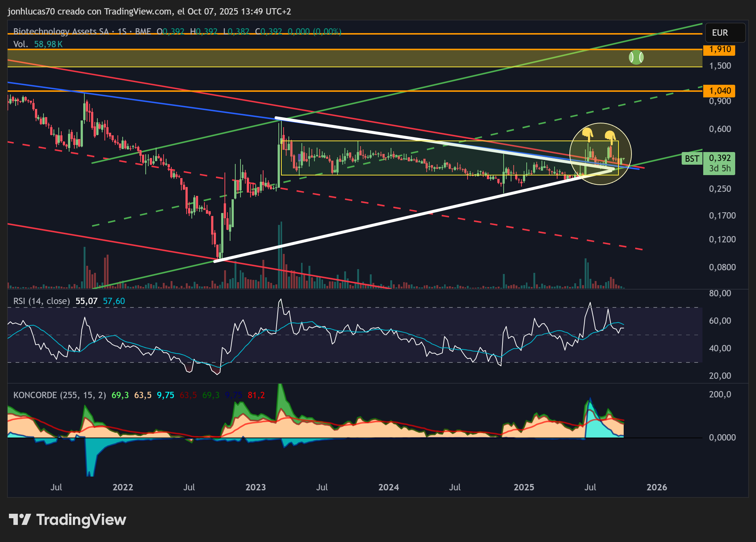This screenshot has height=542, width=756.
Task: Click the 2025 label on time axis
Action: 524,487
